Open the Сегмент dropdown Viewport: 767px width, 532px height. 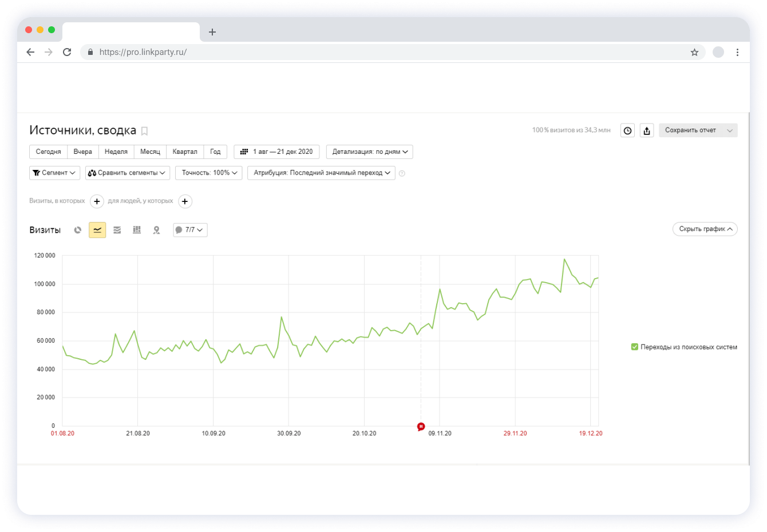coord(54,173)
